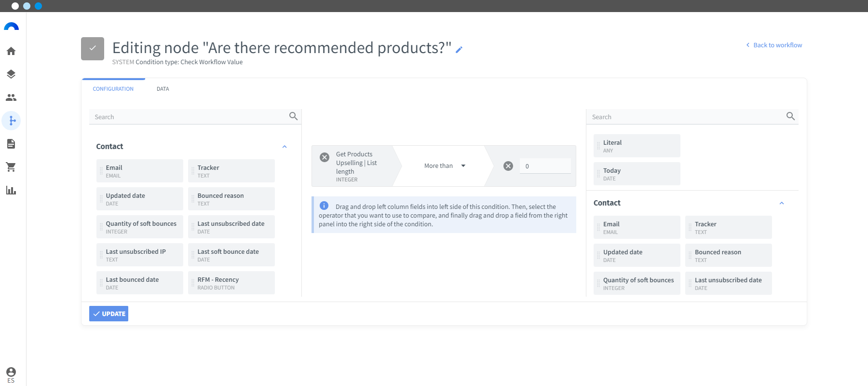
Task: Open the Home icon in sidebar
Action: point(11,51)
